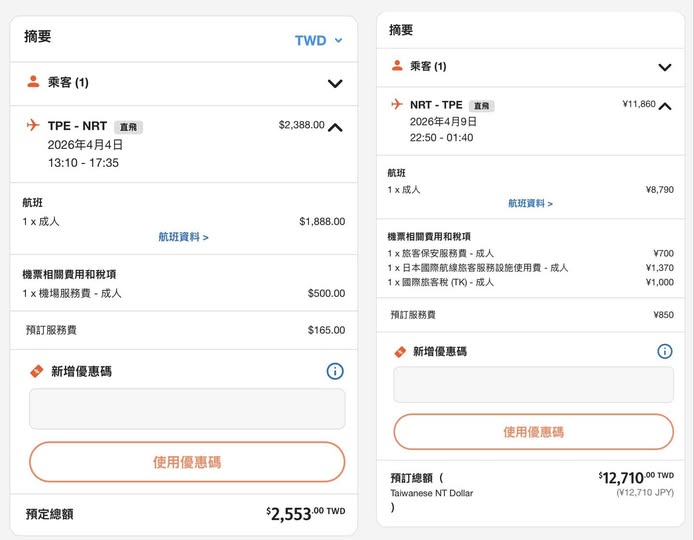
Task: Open promo code info icon in JPY summary
Action: pos(664,351)
